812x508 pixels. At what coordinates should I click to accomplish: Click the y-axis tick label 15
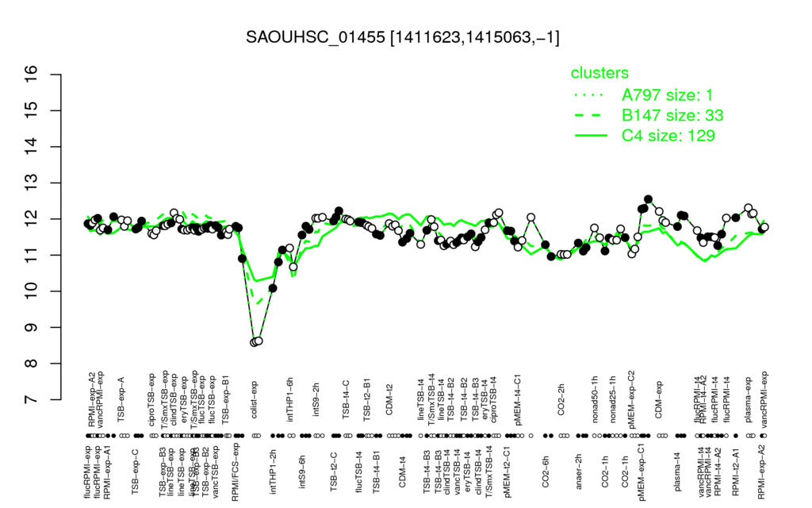pyautogui.click(x=32, y=110)
